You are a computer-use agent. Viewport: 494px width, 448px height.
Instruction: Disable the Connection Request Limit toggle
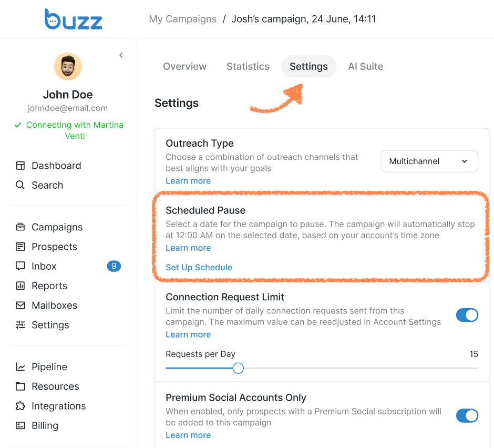467,315
